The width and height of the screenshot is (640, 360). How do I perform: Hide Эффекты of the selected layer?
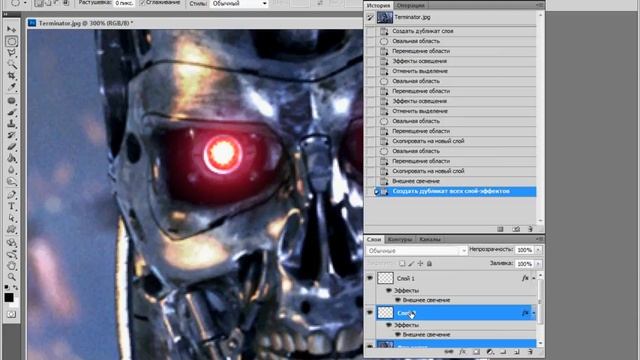pyautogui.click(x=389, y=325)
